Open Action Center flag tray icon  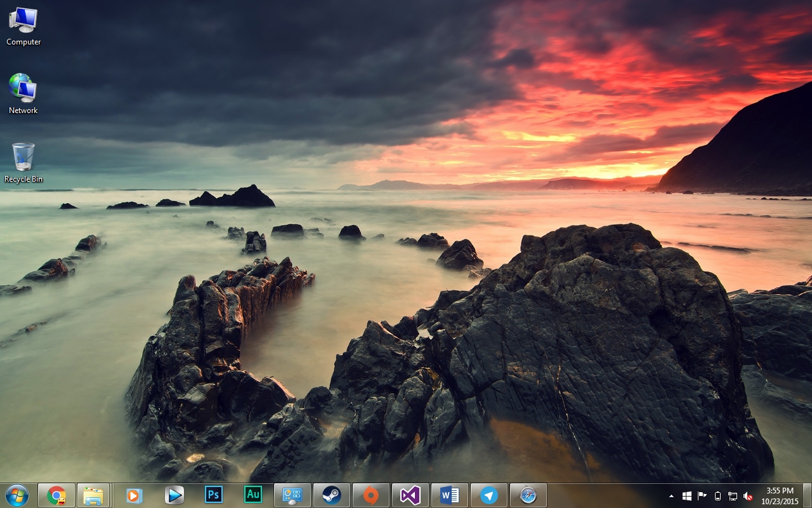pos(702,496)
